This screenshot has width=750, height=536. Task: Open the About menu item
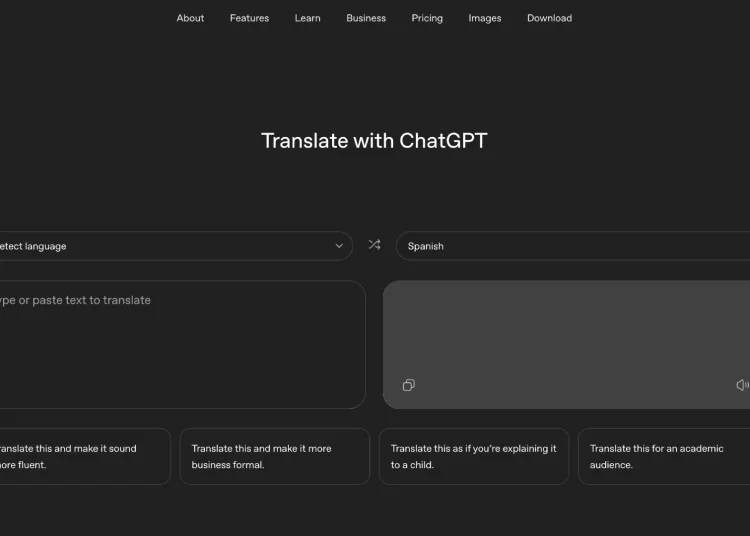tap(190, 18)
